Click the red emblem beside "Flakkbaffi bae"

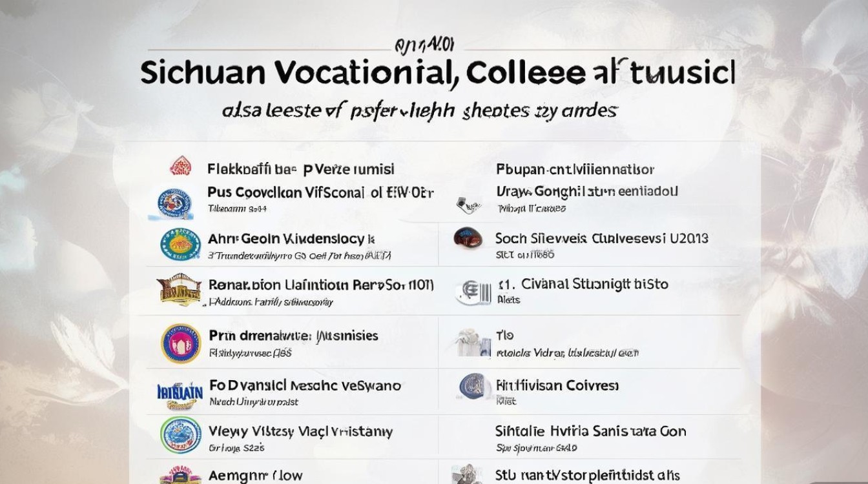click(x=180, y=166)
